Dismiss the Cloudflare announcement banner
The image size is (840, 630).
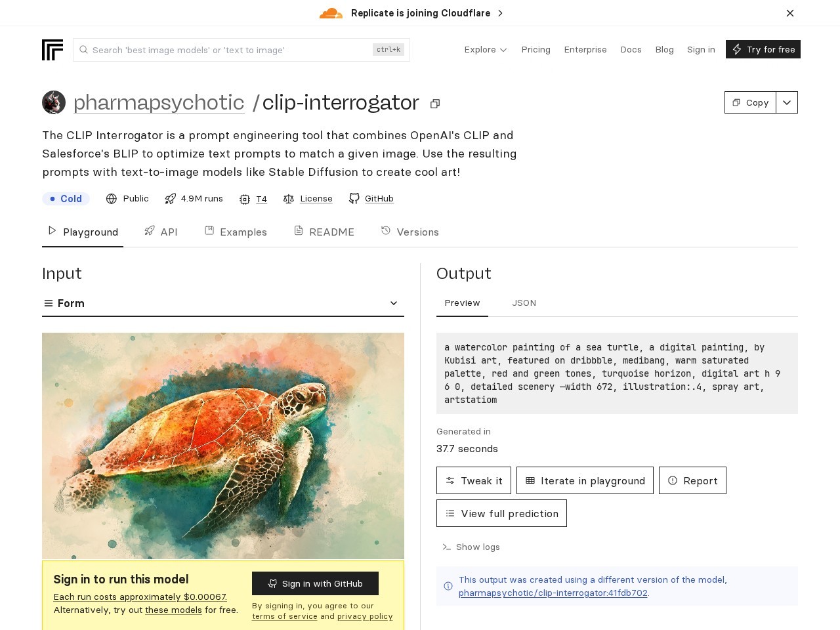[x=790, y=13]
